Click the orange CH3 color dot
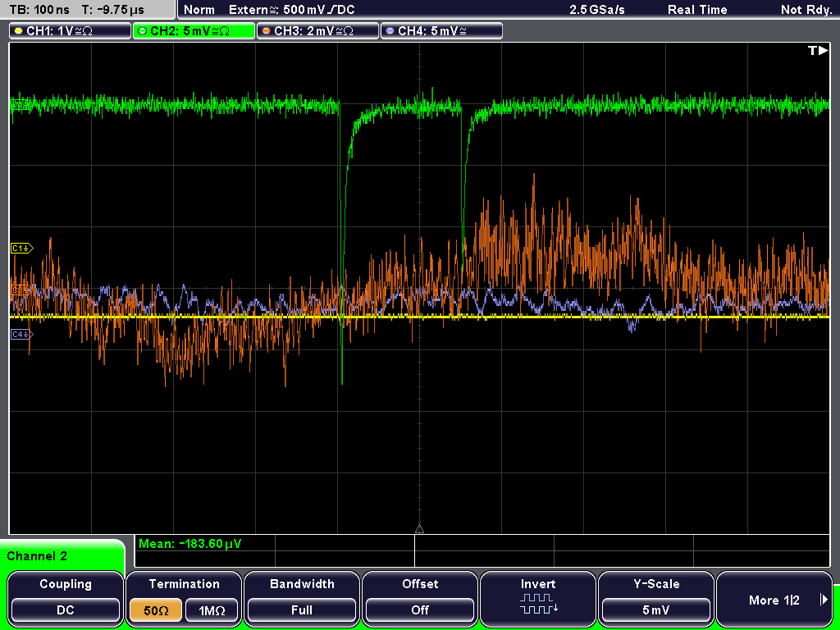 267,31
